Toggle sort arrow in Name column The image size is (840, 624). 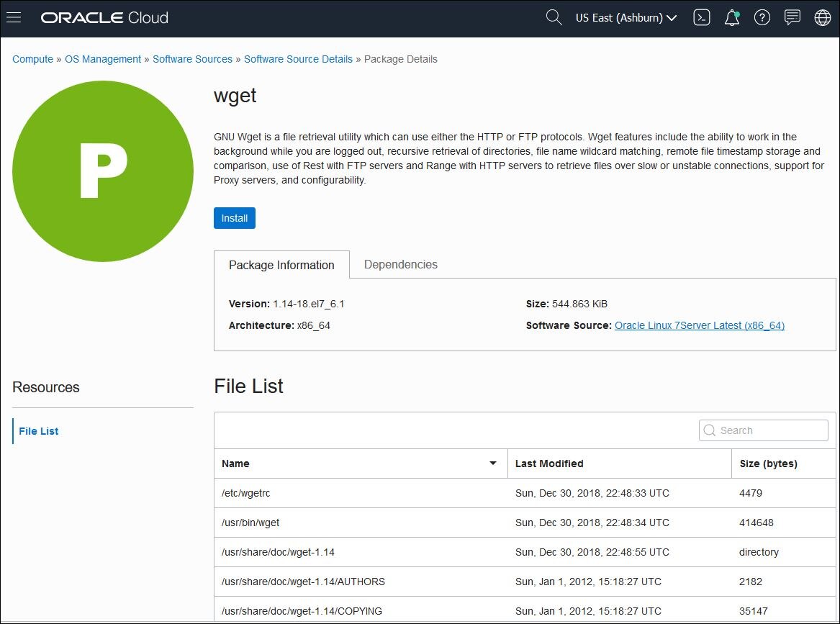pyautogui.click(x=493, y=464)
